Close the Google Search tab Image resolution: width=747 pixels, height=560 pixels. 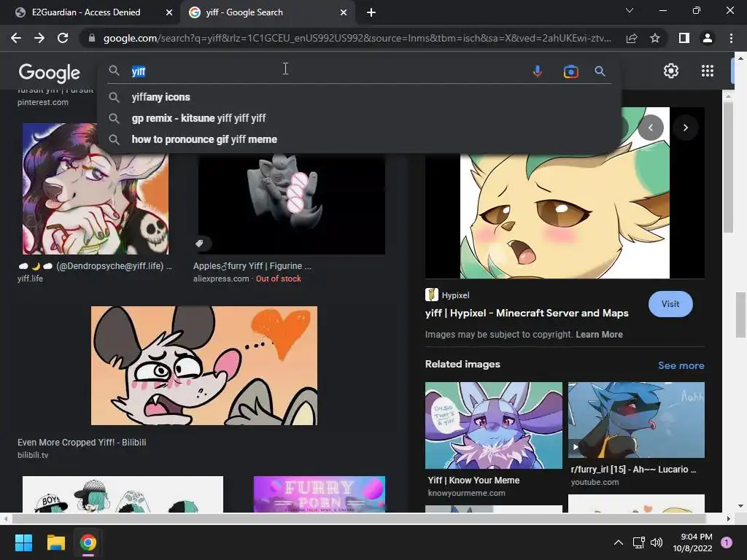click(344, 12)
